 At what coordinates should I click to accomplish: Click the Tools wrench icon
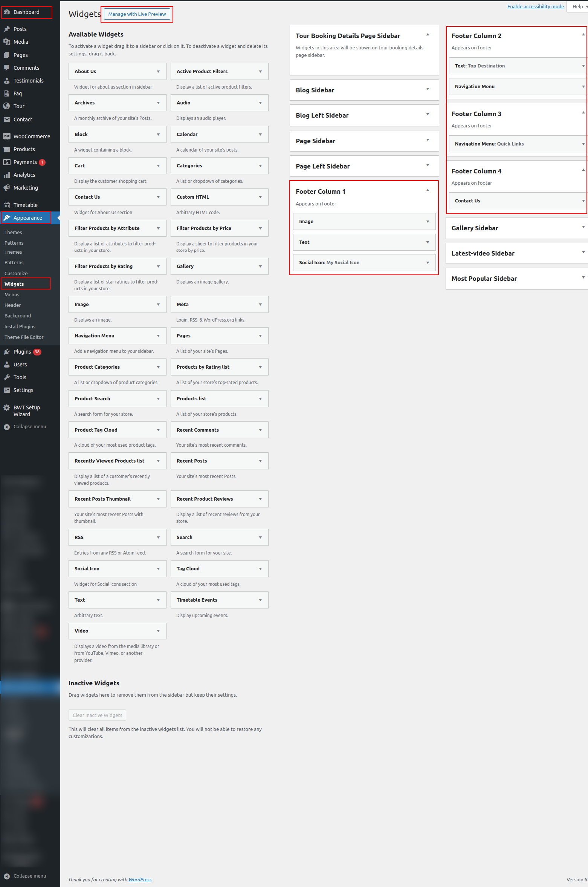coord(7,377)
